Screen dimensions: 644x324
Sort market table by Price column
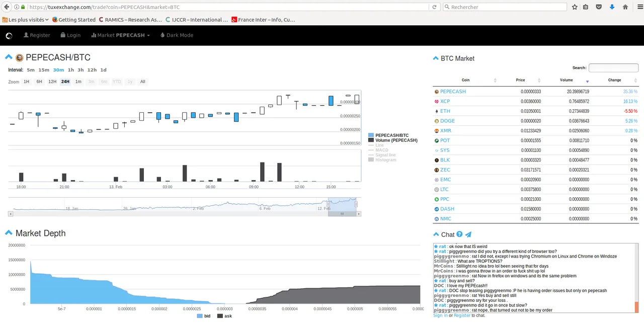520,80
